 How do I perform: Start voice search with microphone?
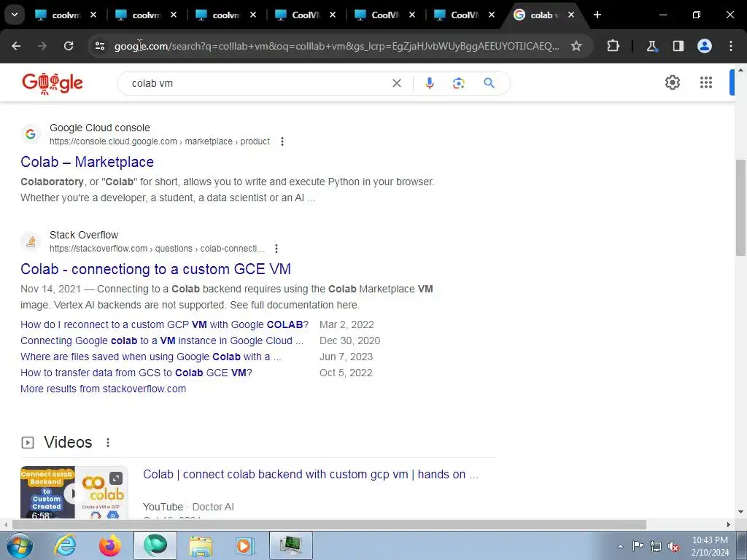click(x=429, y=83)
